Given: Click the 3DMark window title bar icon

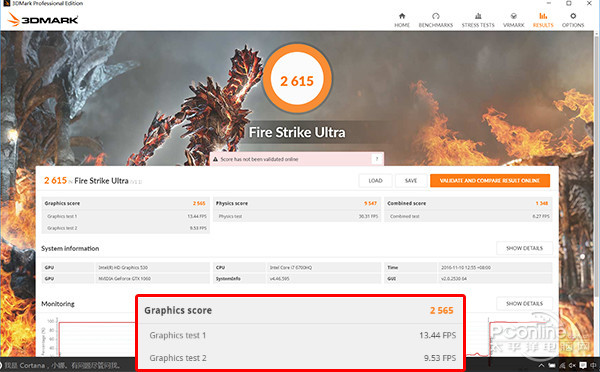Looking at the screenshot, I should coord(6,3).
